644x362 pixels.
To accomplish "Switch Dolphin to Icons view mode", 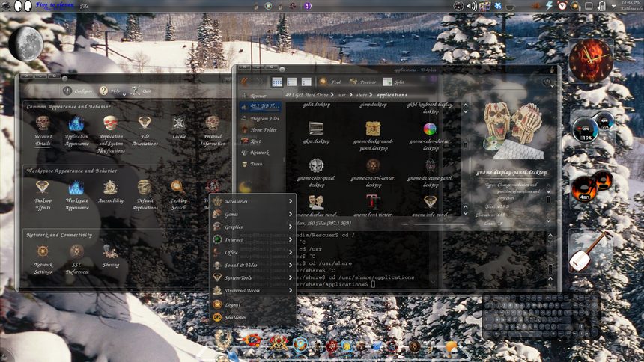I will tap(277, 82).
